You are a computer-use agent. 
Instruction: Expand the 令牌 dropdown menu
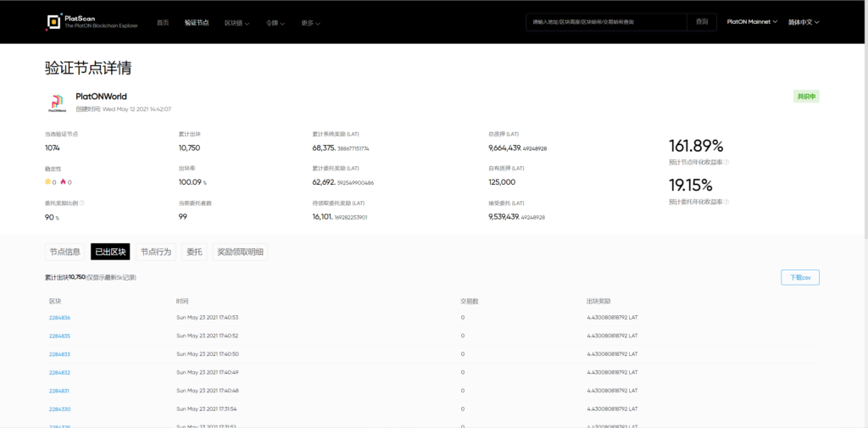[x=275, y=23]
